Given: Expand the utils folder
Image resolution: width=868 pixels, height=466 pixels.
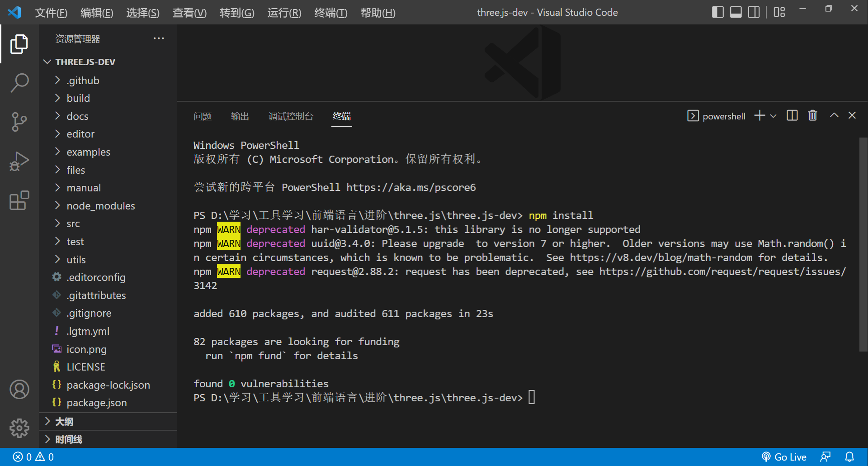Looking at the screenshot, I should 108,260.
